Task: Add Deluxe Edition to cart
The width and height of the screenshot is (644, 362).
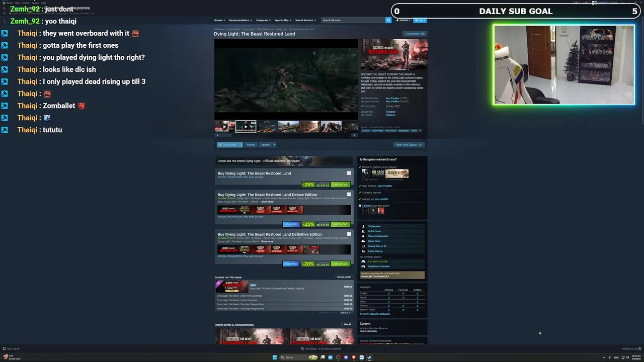Action: click(x=340, y=224)
